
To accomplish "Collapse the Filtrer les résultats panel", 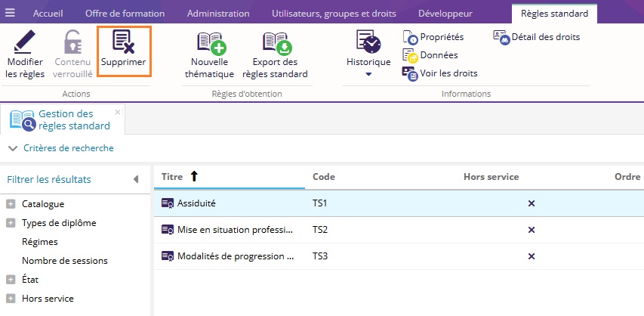I will pyautogui.click(x=136, y=179).
